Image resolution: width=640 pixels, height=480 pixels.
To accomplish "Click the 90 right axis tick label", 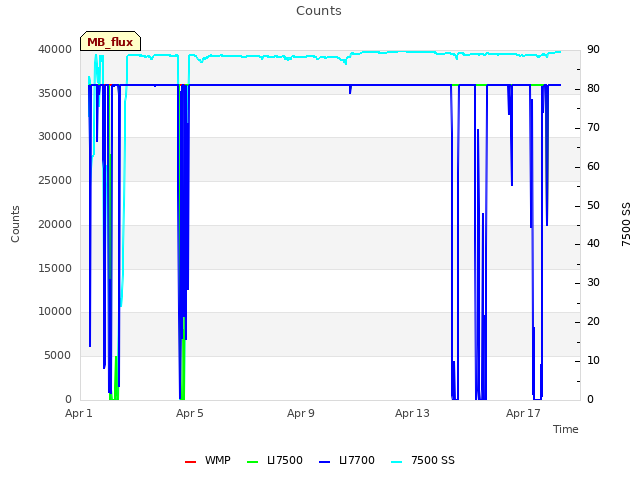I will pyautogui.click(x=593, y=49).
